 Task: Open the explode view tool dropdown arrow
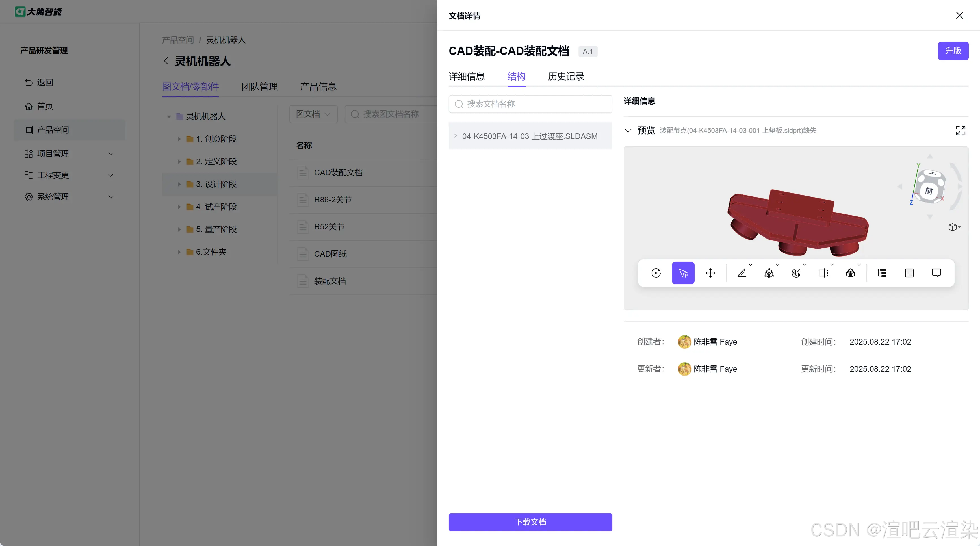click(x=778, y=265)
